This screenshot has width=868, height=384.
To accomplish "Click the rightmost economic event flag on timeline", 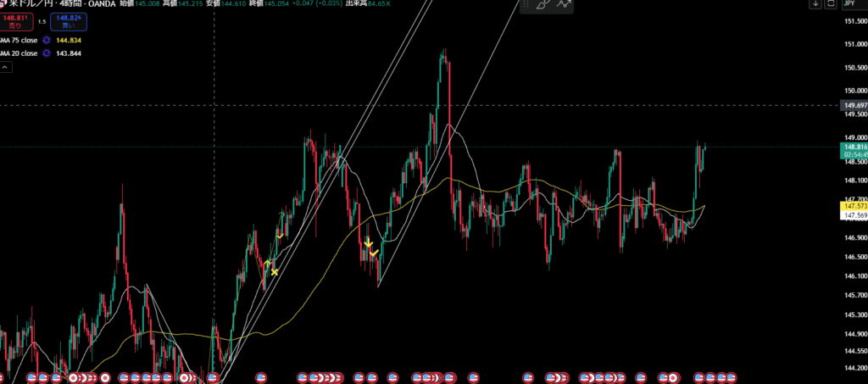I will 731,376.
